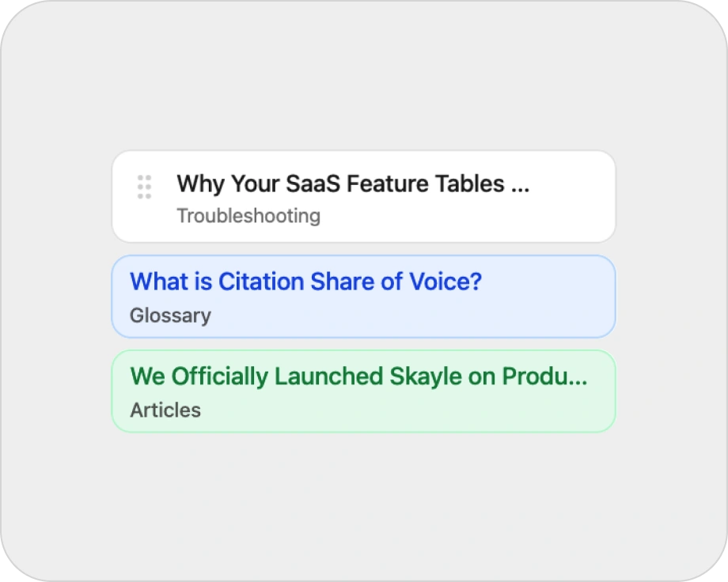
Task: Open What is Citation Share of Voice?
Action: coord(305,282)
